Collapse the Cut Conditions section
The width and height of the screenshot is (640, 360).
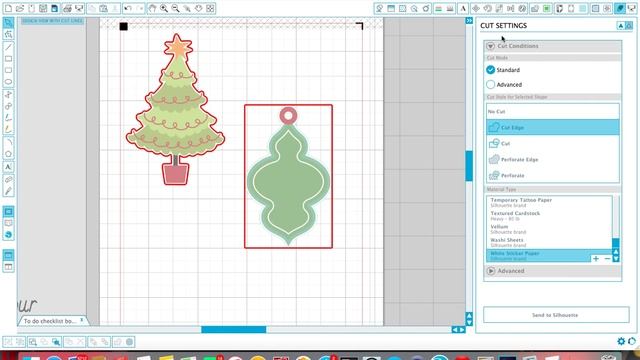pyautogui.click(x=491, y=46)
